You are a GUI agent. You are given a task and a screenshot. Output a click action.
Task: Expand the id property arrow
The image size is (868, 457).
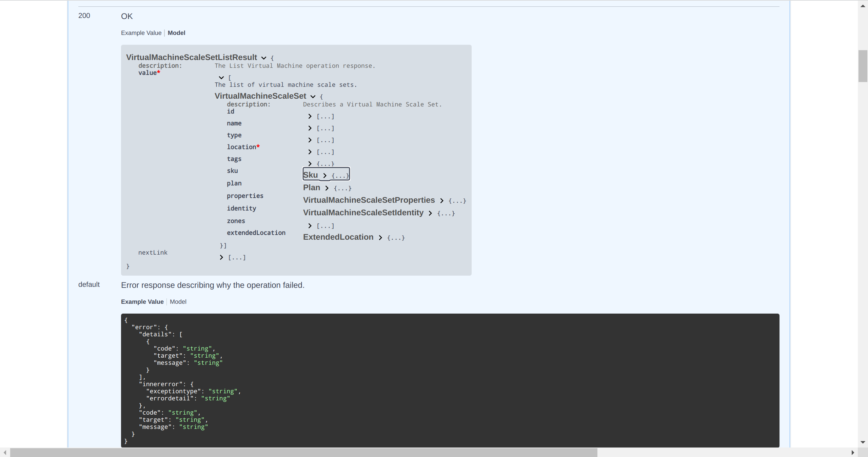[310, 116]
